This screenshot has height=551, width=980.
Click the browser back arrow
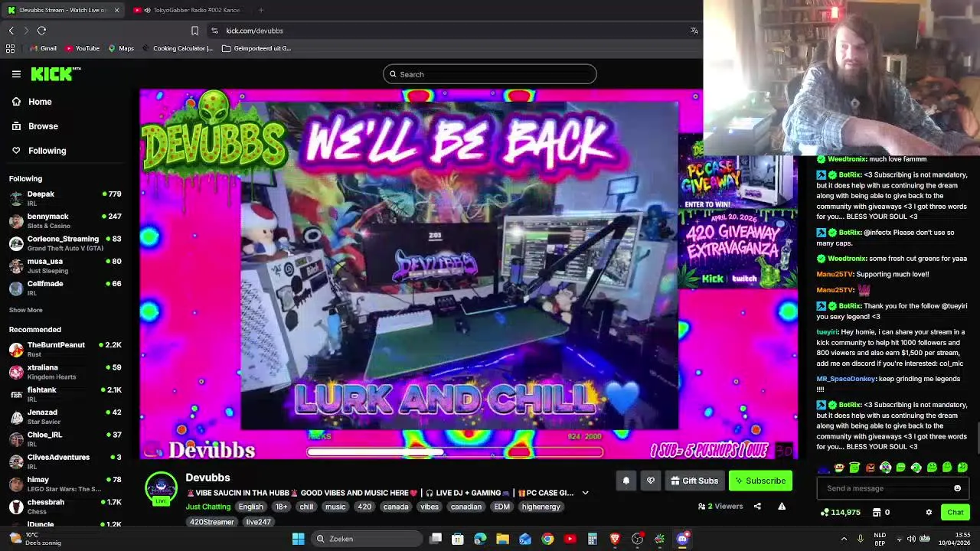click(11, 31)
